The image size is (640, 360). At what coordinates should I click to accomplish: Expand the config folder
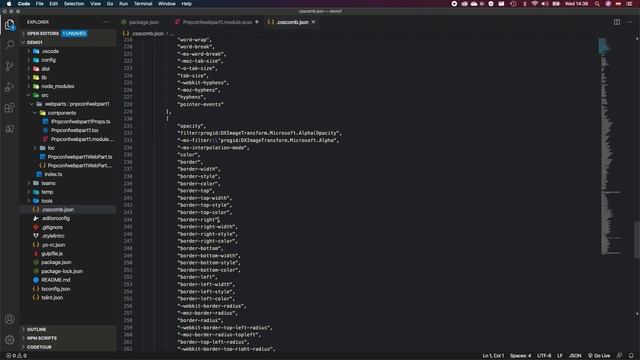48,60
